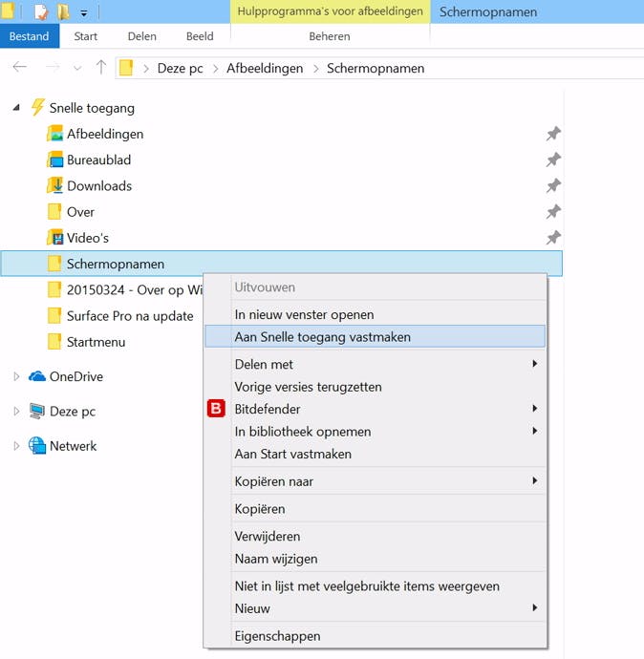The height and width of the screenshot is (659, 644).
Task: Click the pin icon next to Downloads
Action: tap(553, 186)
